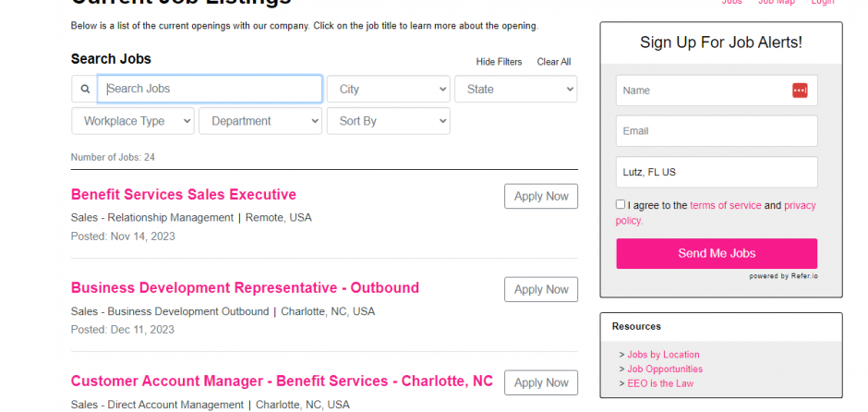Open the City dropdown filter

point(388,90)
